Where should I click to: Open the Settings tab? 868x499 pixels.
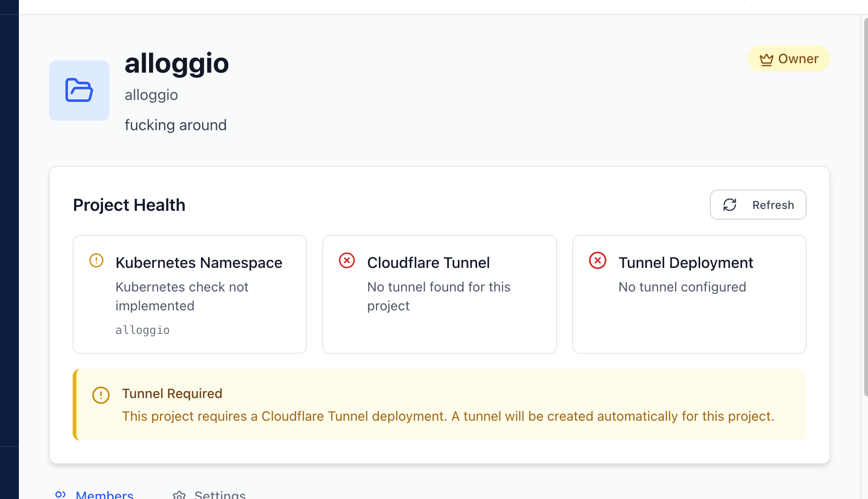(x=209, y=494)
